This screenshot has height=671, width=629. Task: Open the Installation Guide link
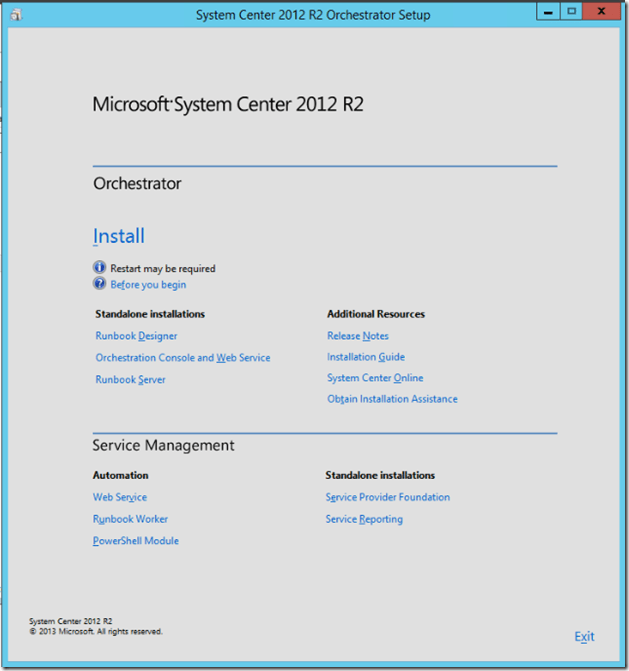pyautogui.click(x=366, y=357)
